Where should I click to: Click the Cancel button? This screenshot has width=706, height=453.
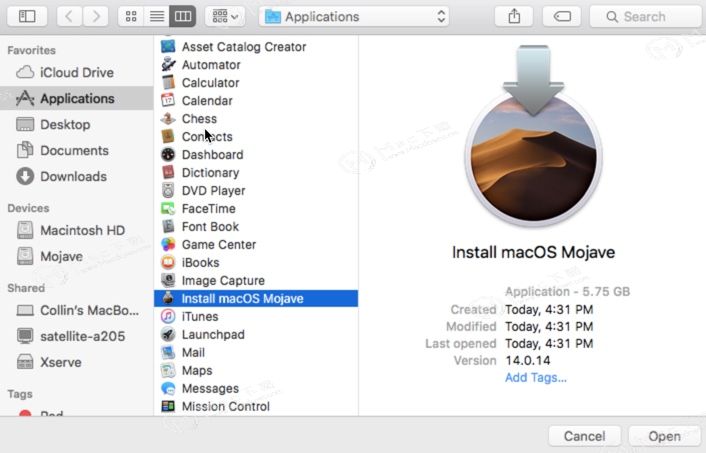pos(584,436)
